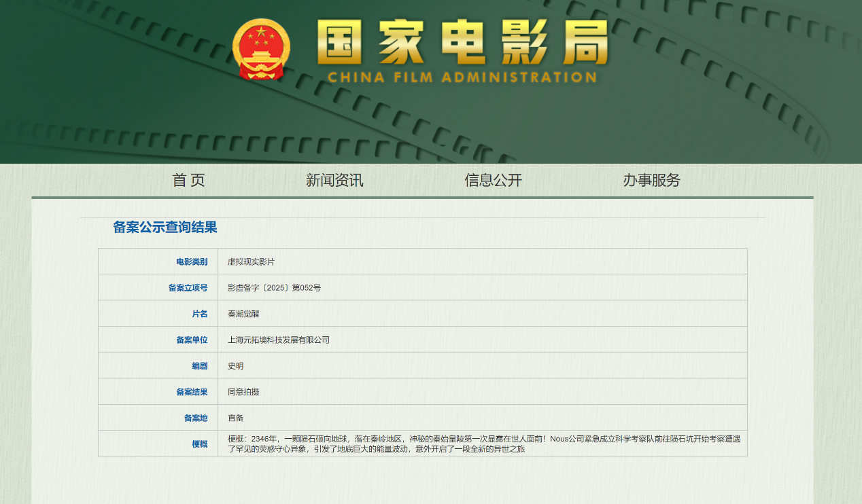Select the 梗概 synopsis text cell
862x504 pixels.
pyautogui.click(x=484, y=444)
